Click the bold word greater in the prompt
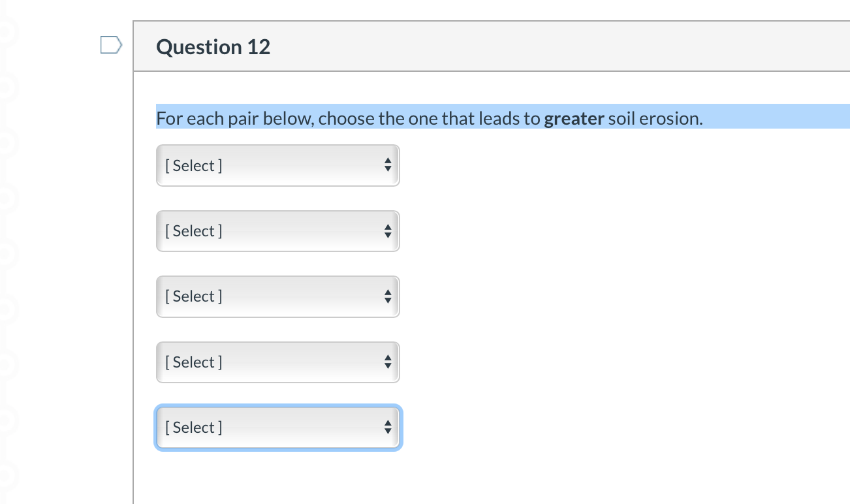This screenshot has height=504, width=850. [574, 118]
